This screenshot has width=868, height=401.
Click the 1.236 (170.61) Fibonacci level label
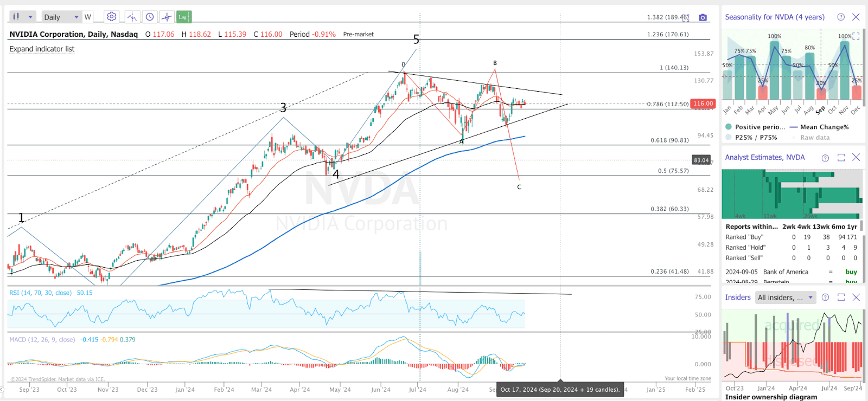668,34
